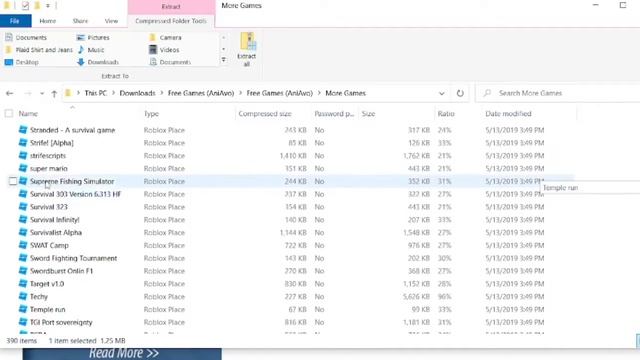640x360 pixels.
Task: Click the Strife! [Alpha] file icon
Action: 23,143
